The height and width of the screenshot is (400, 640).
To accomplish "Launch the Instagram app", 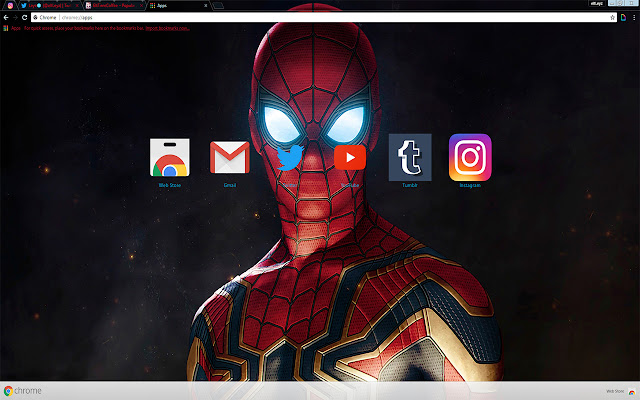I will (x=470, y=157).
